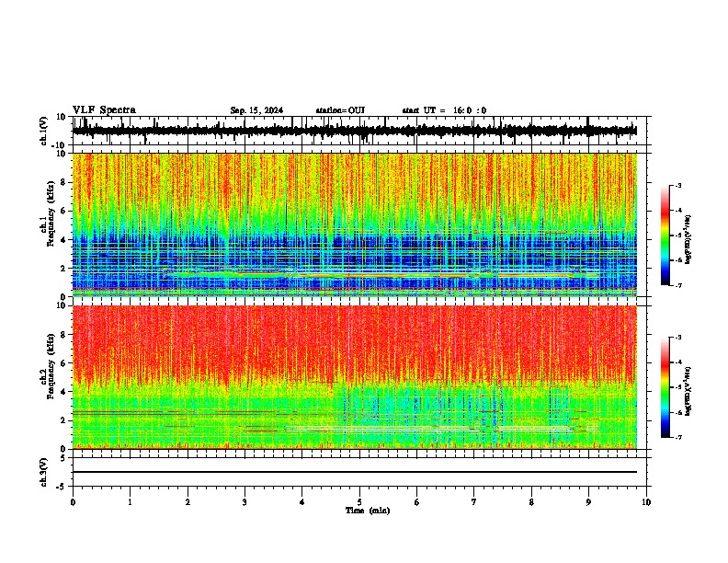
Task: Click time axis tick label "3"
Action: coord(245,502)
